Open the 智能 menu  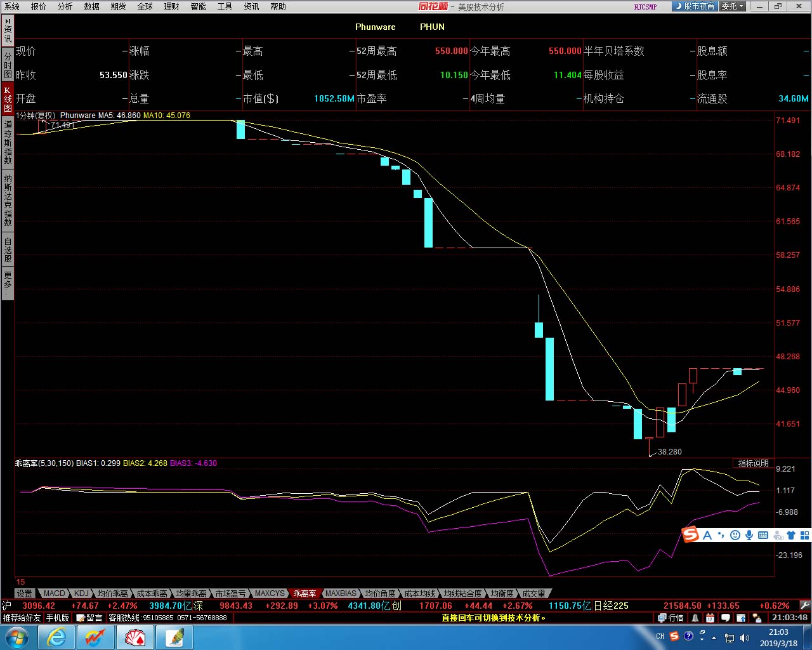(199, 6)
